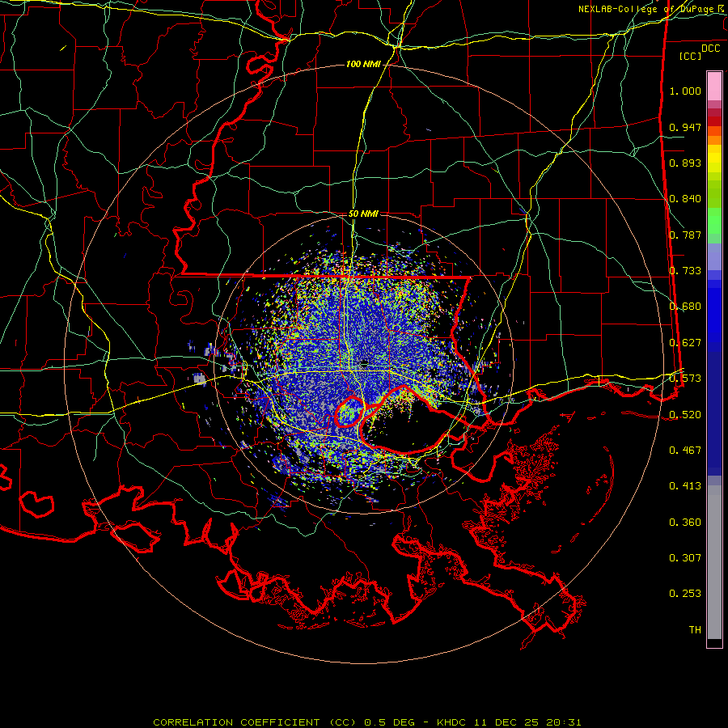Select the 0.413 legend value
The image size is (728, 728).
685,486
